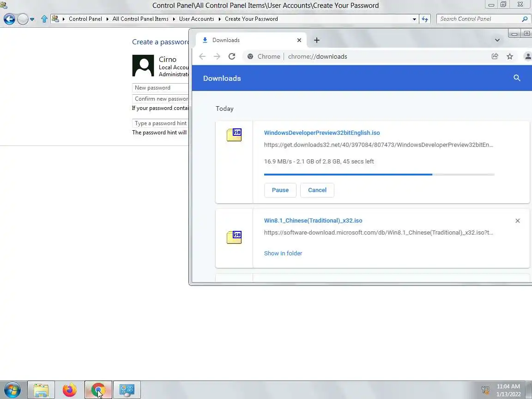Select All Control Panel Items breadcrumb

tap(140, 19)
